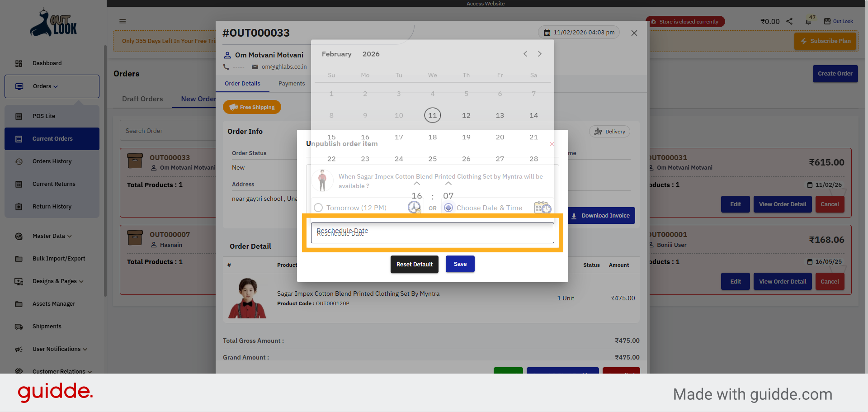
Task: Select Choose Date & Time radio option
Action: point(448,208)
